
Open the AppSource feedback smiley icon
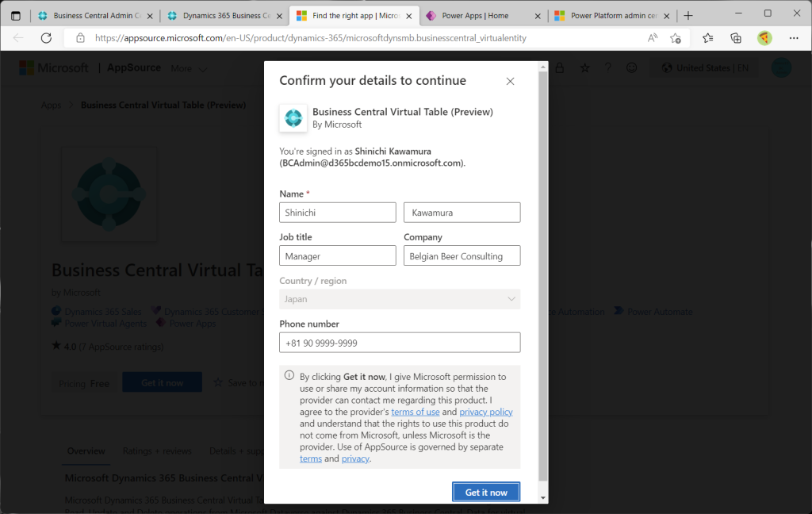pyautogui.click(x=631, y=68)
